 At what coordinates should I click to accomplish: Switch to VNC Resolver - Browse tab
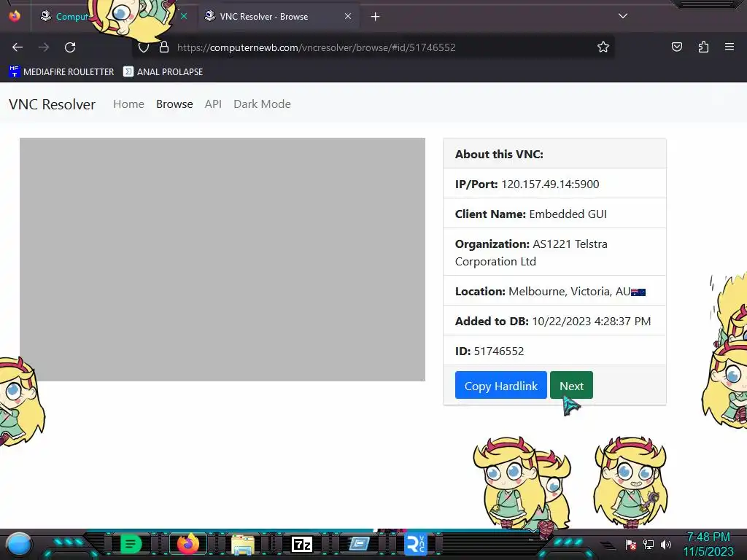click(278, 16)
